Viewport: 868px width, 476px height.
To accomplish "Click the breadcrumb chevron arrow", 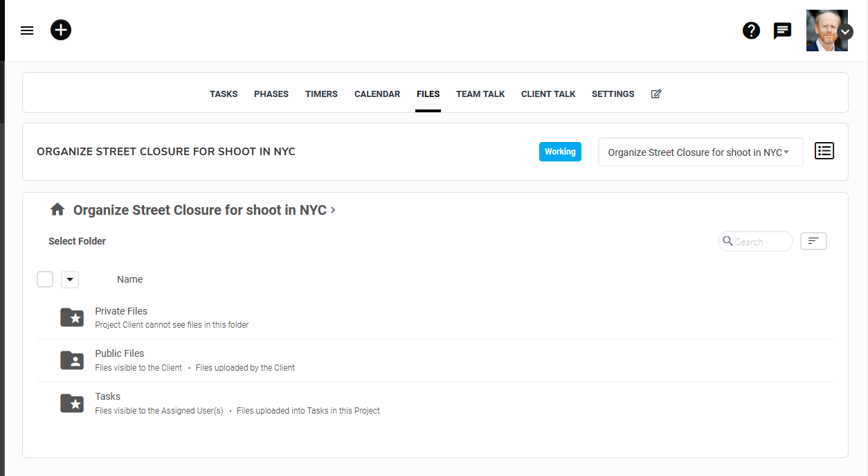I will tap(333, 210).
